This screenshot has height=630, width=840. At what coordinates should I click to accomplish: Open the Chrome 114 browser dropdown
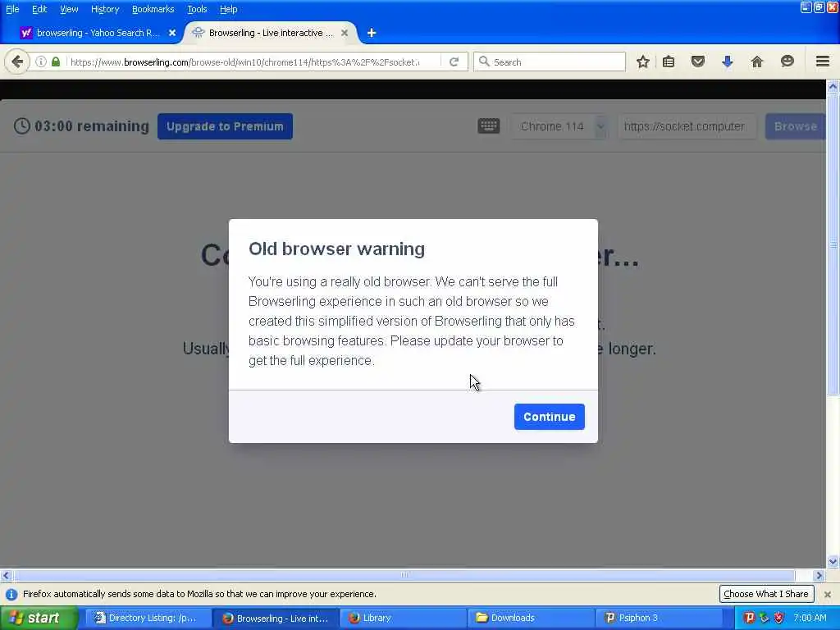click(x=559, y=126)
